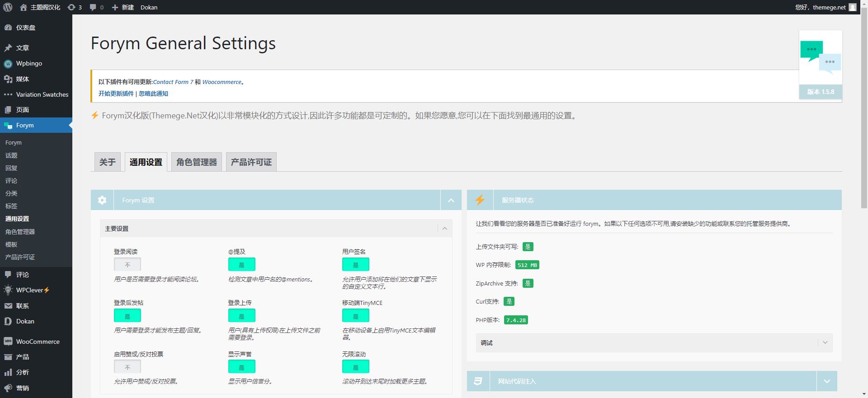
Task: Click the Wpbingo icon in sidebar
Action: point(8,63)
